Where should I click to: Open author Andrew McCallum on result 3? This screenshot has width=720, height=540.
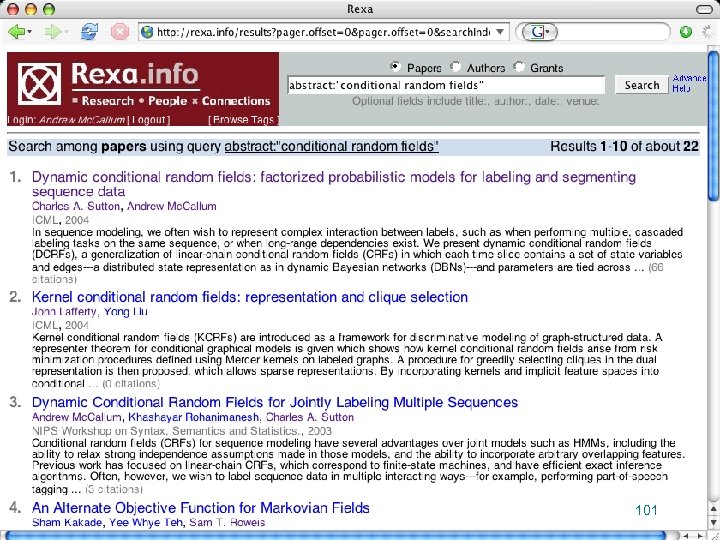point(77,417)
